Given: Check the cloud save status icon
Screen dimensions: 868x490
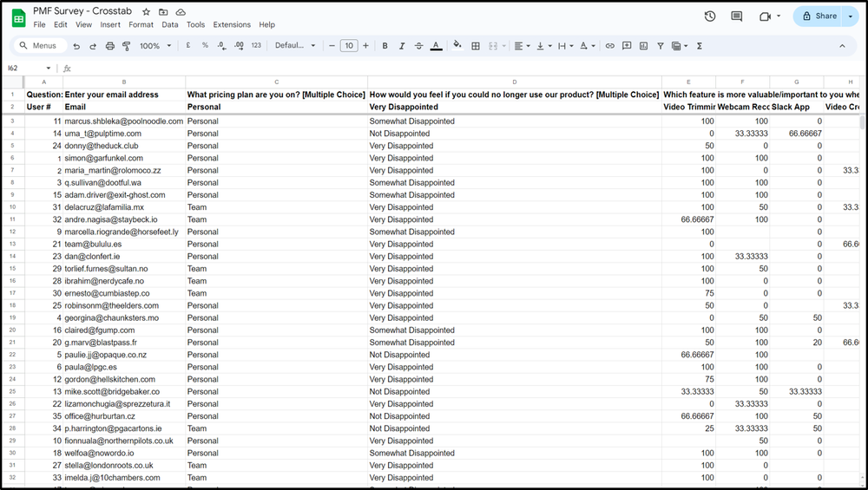Looking at the screenshot, I should [181, 11].
